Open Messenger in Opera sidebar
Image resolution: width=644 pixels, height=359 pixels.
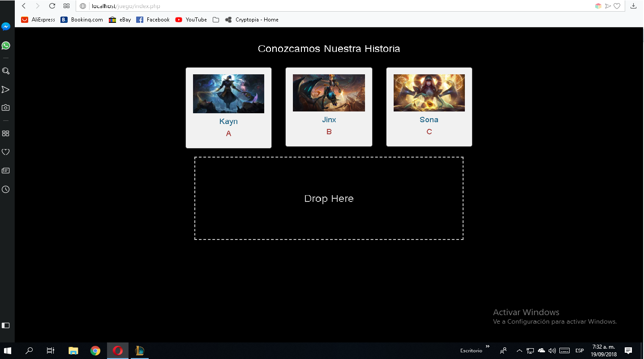coord(6,26)
